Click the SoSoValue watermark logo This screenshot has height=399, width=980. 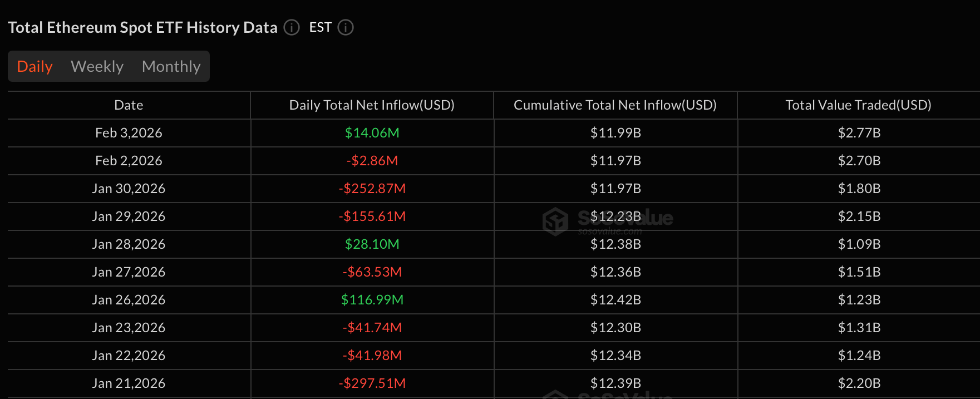[555, 221]
